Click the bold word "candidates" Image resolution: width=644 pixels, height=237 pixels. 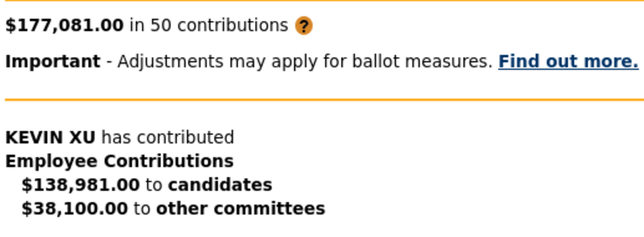coord(220,185)
